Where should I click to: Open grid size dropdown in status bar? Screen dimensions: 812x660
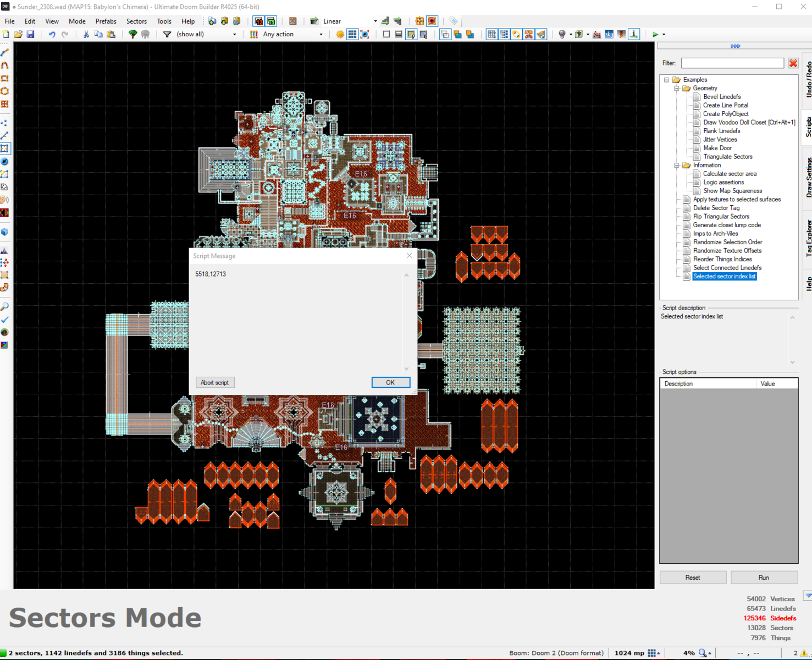pos(653,653)
